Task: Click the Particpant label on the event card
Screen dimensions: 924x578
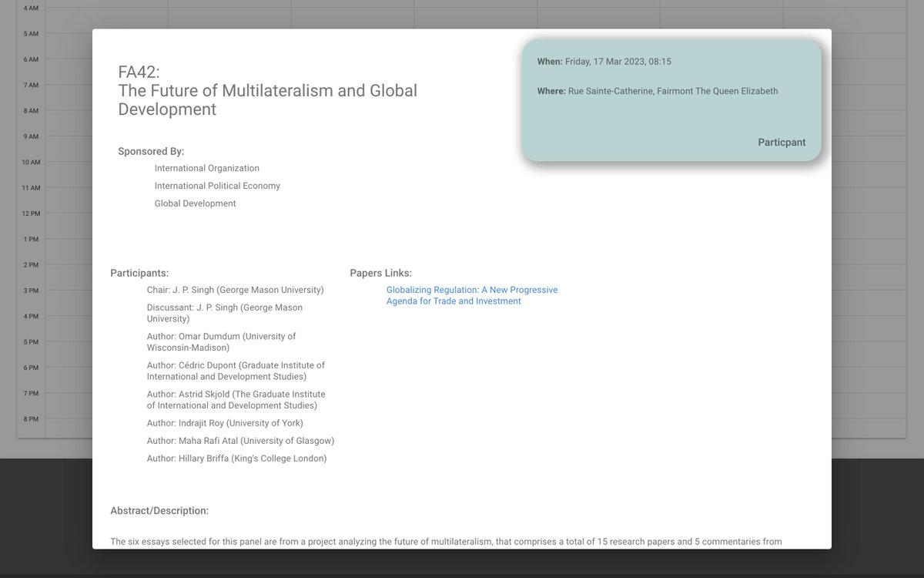Action: (x=782, y=142)
